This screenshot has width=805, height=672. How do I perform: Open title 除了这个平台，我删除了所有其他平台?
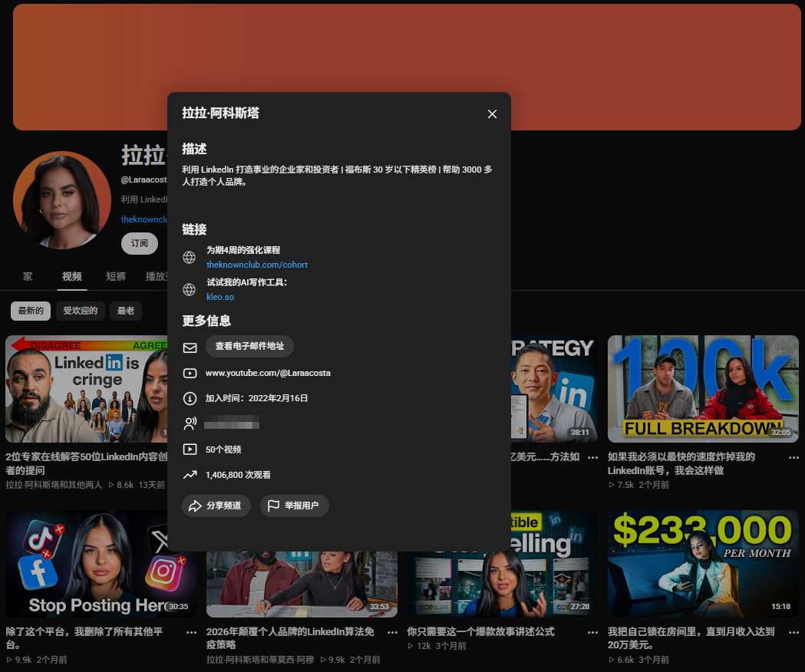click(x=84, y=638)
